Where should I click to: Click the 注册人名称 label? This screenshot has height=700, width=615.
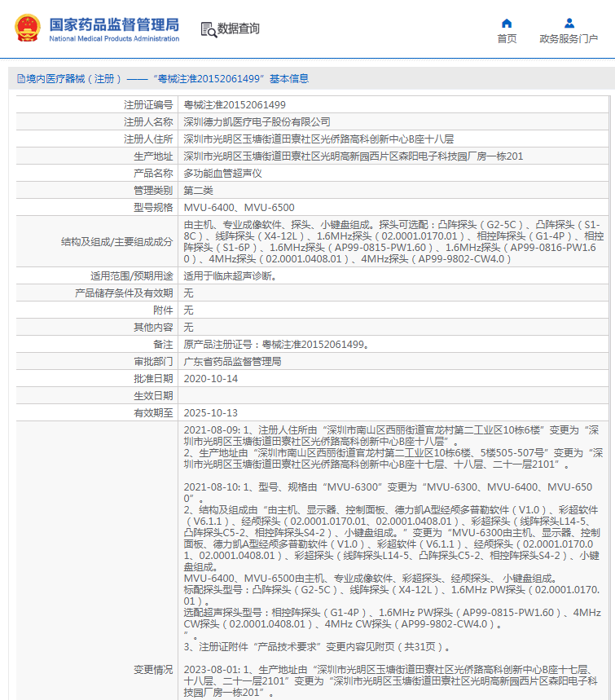(x=148, y=122)
